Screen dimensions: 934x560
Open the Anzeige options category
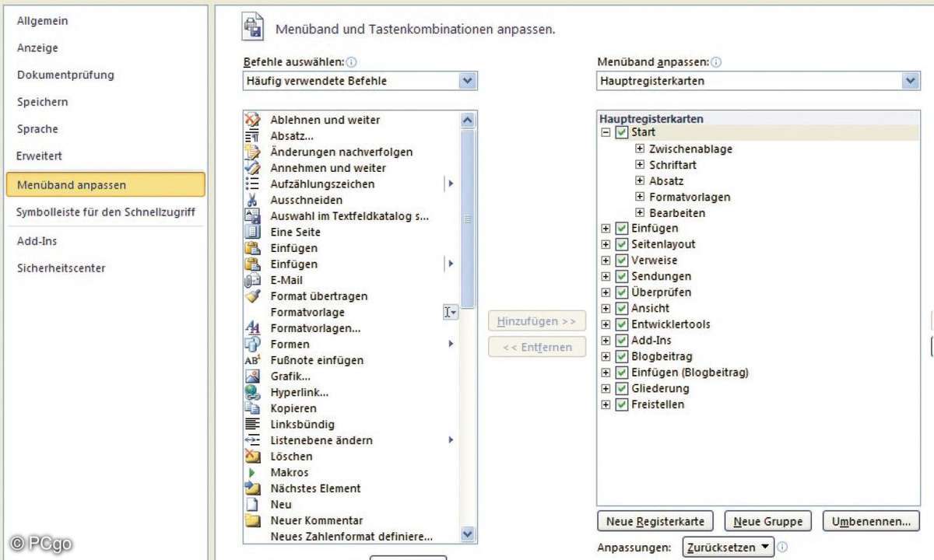click(37, 48)
